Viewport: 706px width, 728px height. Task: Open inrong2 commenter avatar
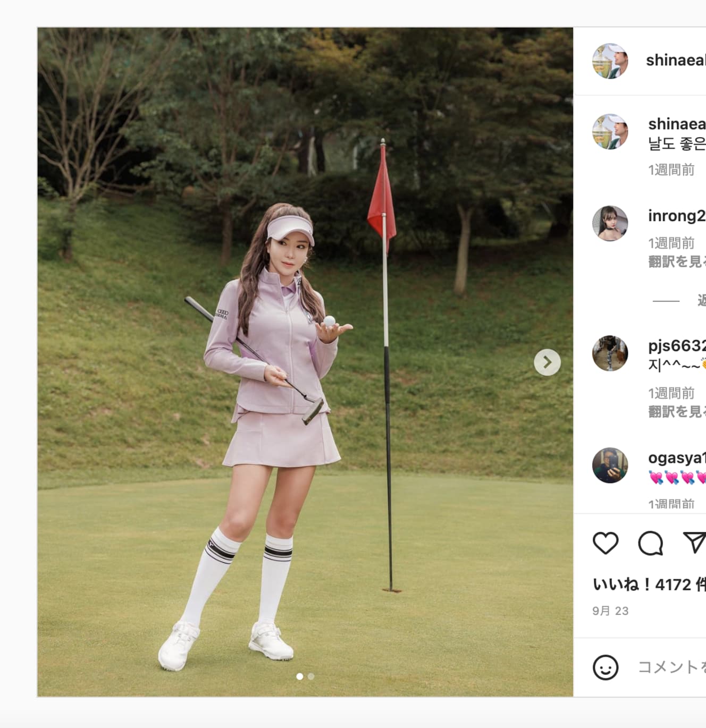pos(610,223)
